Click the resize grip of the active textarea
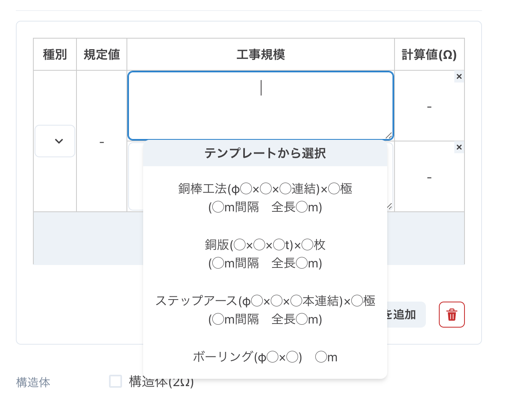 pyautogui.click(x=388, y=135)
